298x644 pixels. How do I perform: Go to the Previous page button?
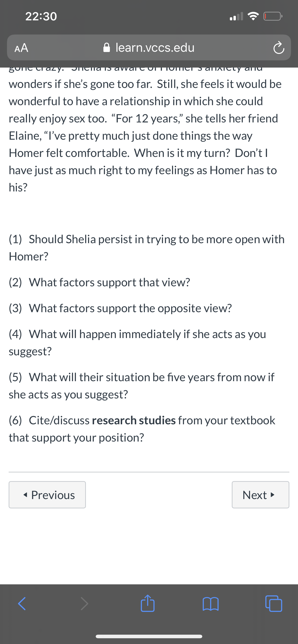coord(47,495)
